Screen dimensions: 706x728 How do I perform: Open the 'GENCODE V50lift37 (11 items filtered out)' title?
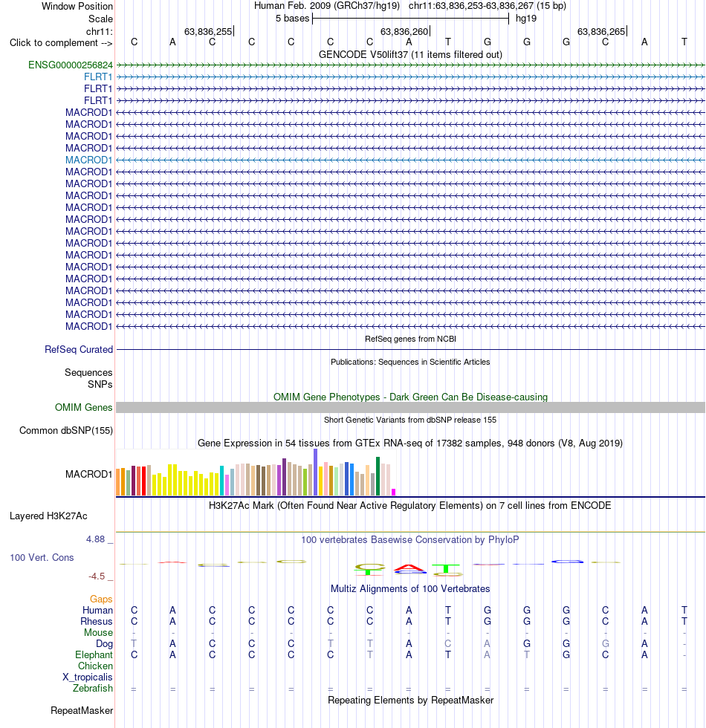[410, 54]
